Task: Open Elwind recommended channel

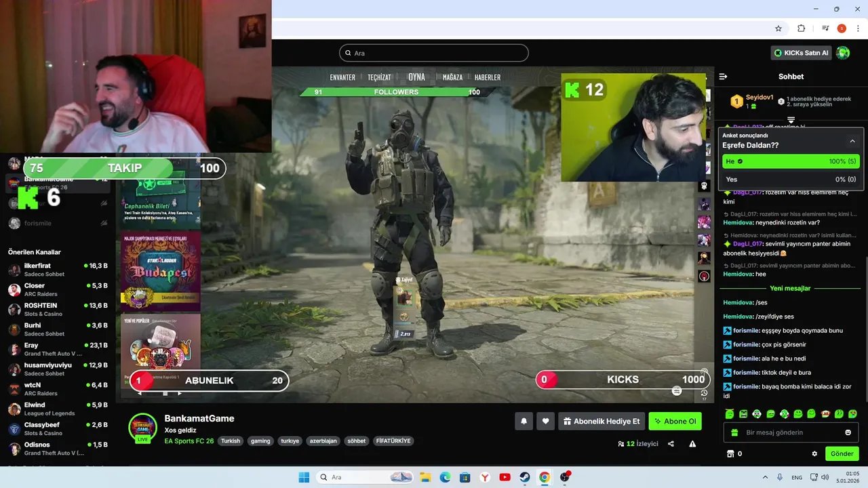Action: [x=58, y=409]
